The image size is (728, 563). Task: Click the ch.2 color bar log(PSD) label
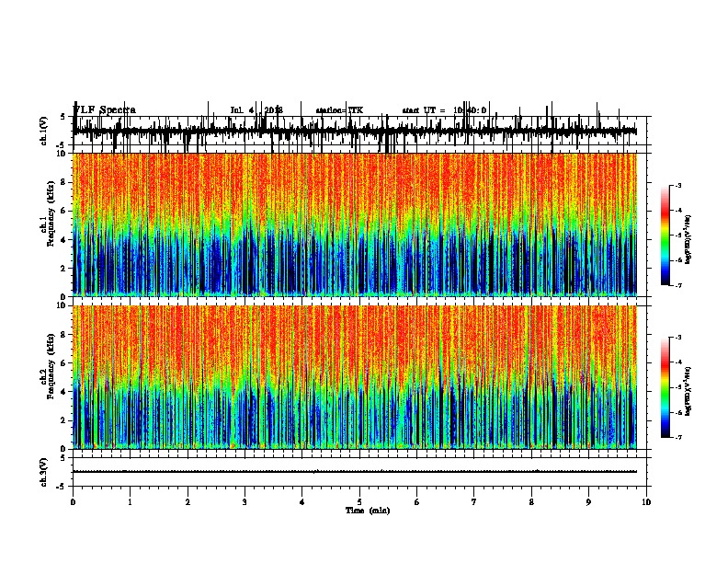(x=688, y=391)
